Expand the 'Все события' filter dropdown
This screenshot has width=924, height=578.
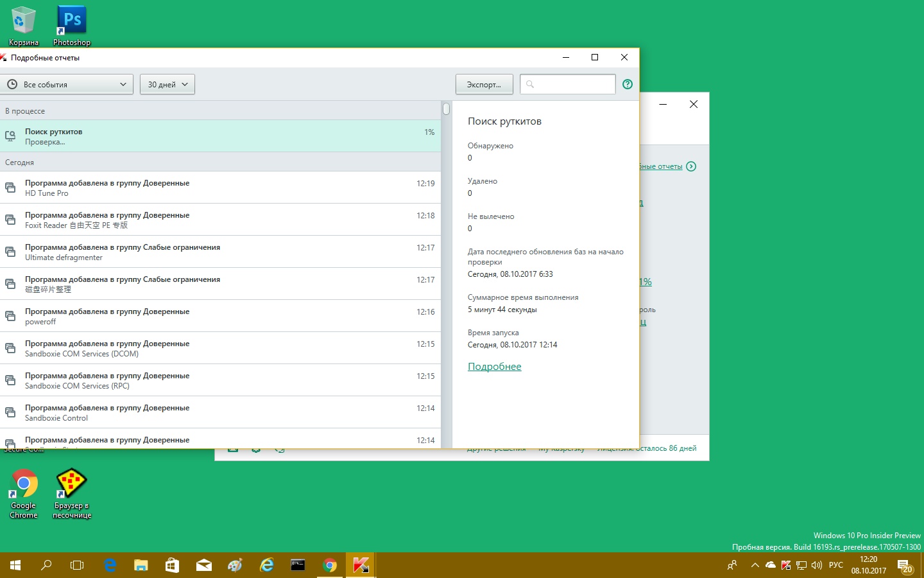tap(67, 84)
